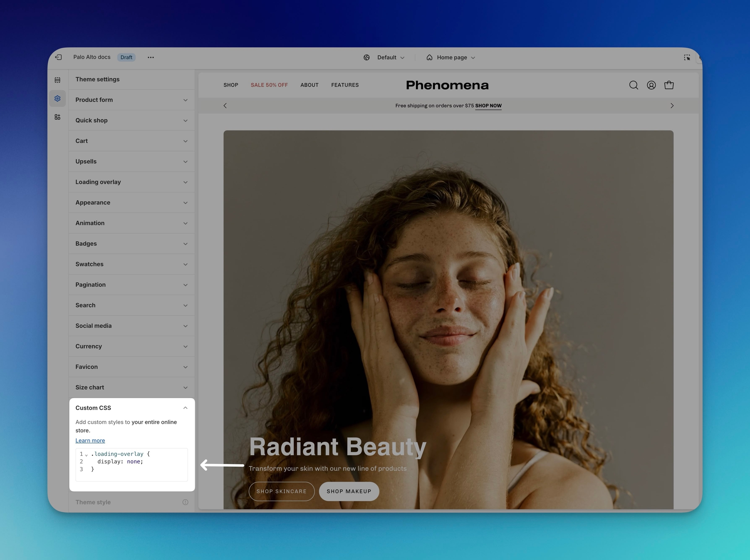Open the three-dot more actions menu

pyautogui.click(x=151, y=57)
